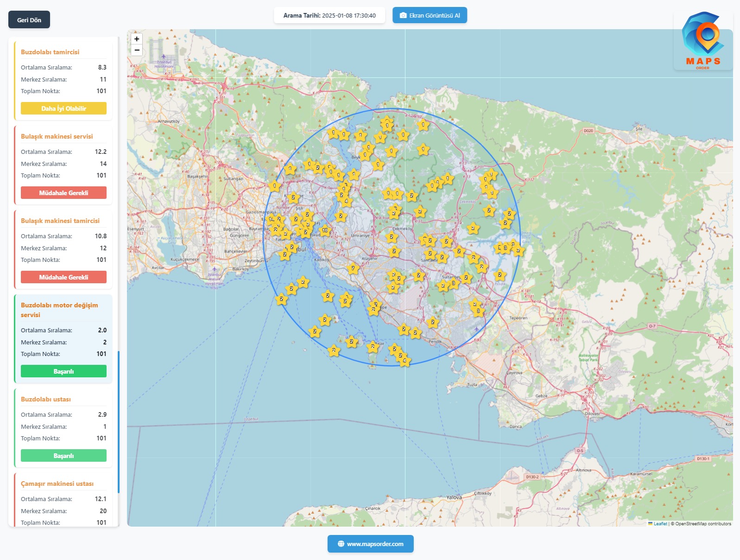Take screenshot with Ekran Görüntüsü Al
Viewport: 740px width, 560px height.
pyautogui.click(x=430, y=15)
